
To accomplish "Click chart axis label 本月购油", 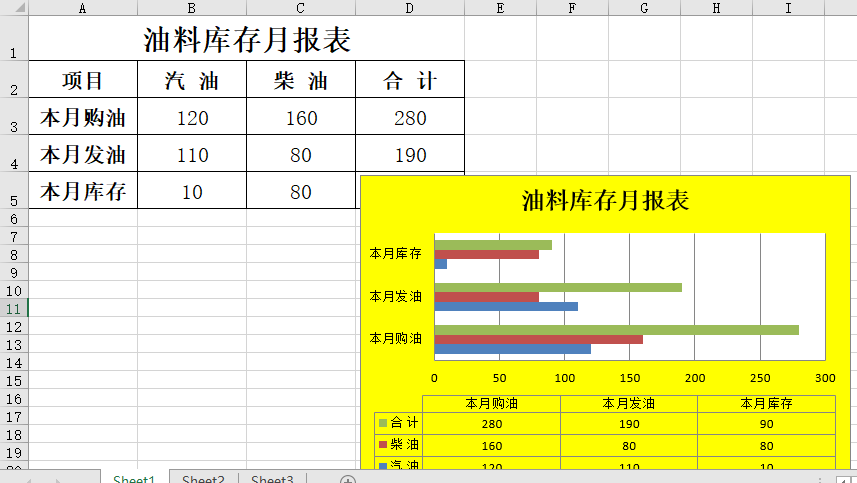I will (x=396, y=338).
